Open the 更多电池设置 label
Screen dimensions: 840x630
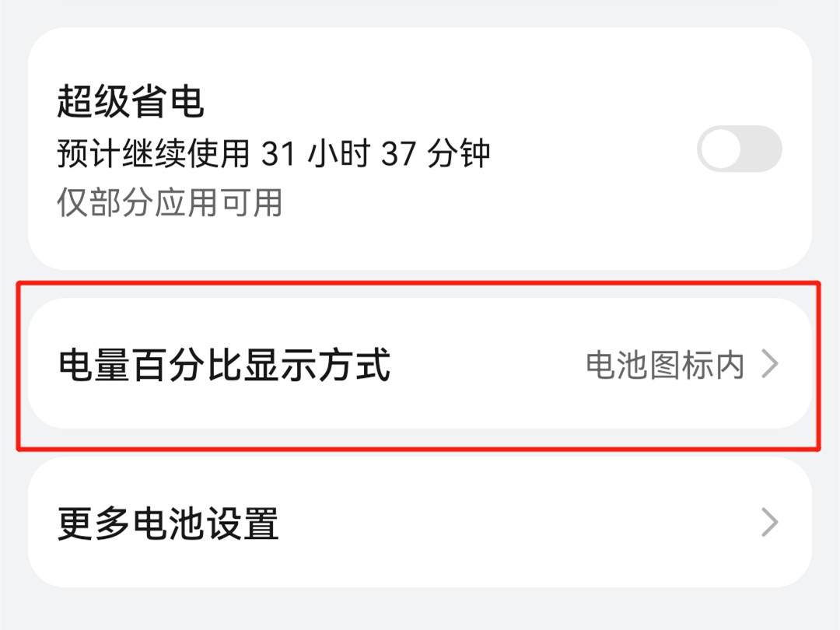[168, 523]
